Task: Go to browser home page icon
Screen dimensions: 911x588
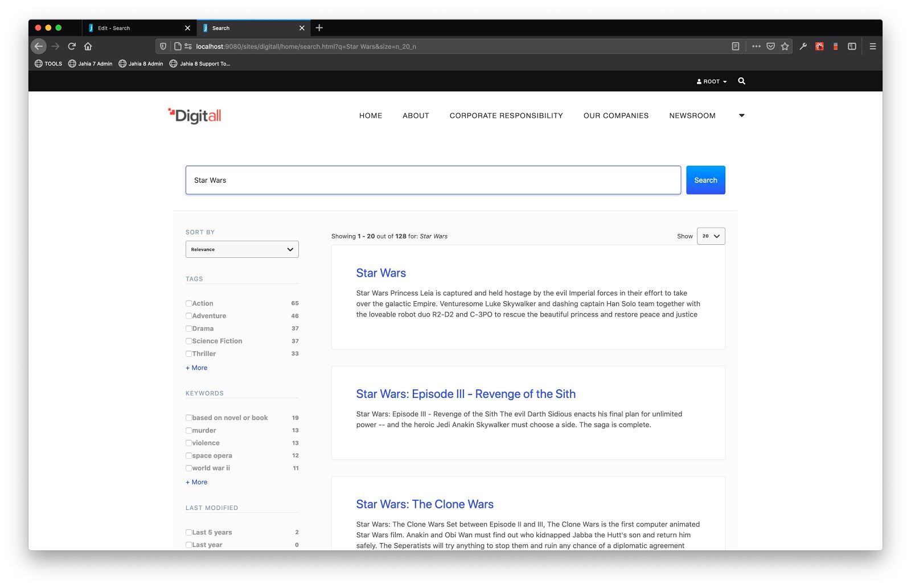Action: [x=88, y=47]
